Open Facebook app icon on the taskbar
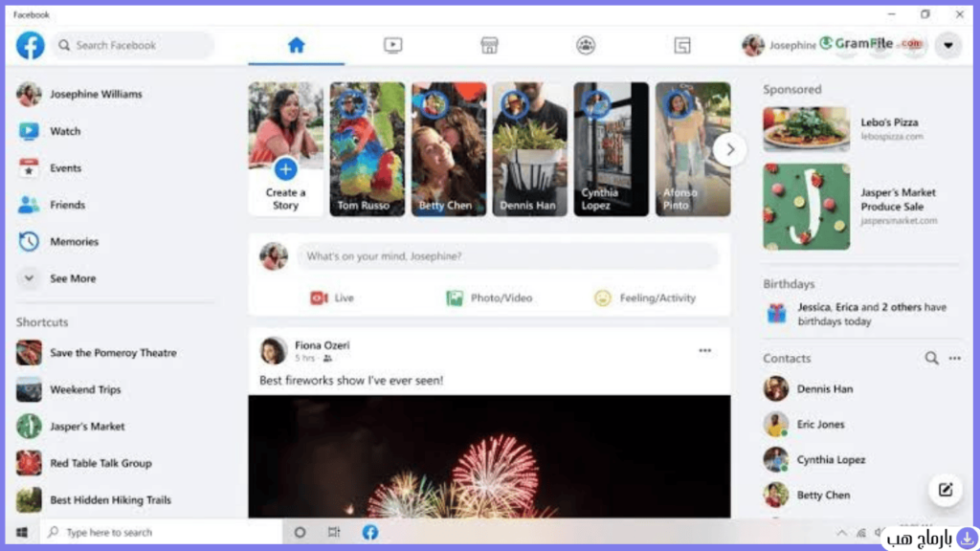 [370, 532]
